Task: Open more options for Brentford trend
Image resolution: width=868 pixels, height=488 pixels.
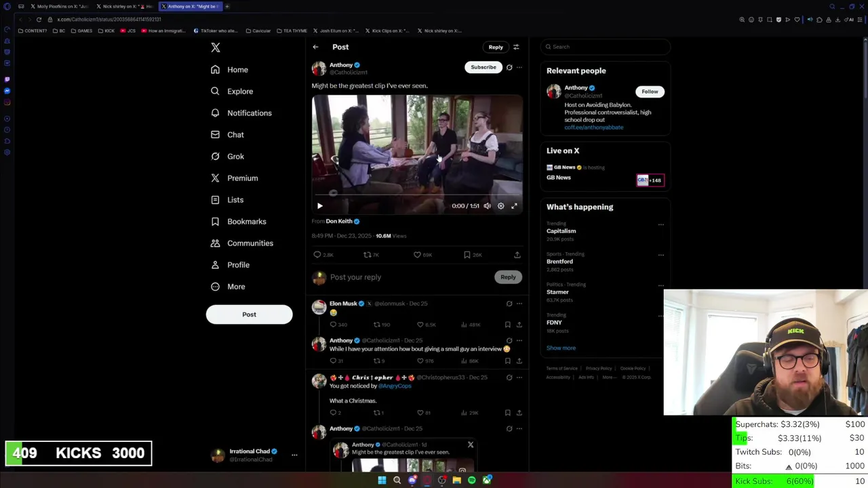Action: pos(661,255)
